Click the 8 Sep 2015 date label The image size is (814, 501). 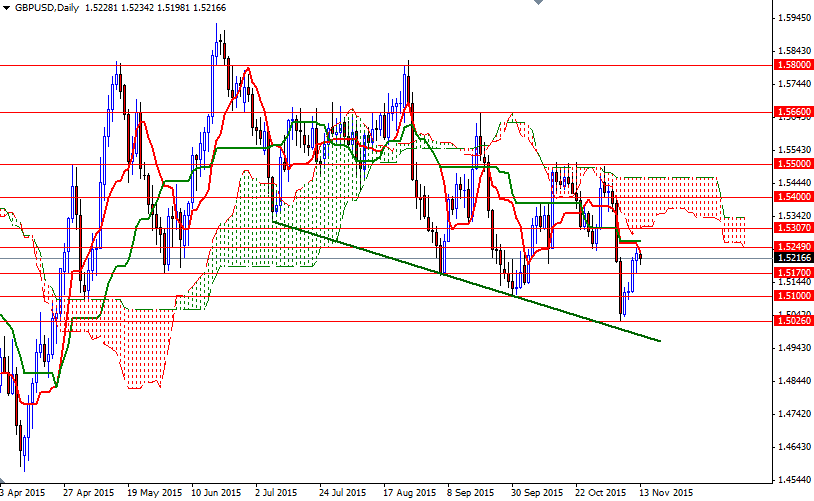tap(471, 493)
